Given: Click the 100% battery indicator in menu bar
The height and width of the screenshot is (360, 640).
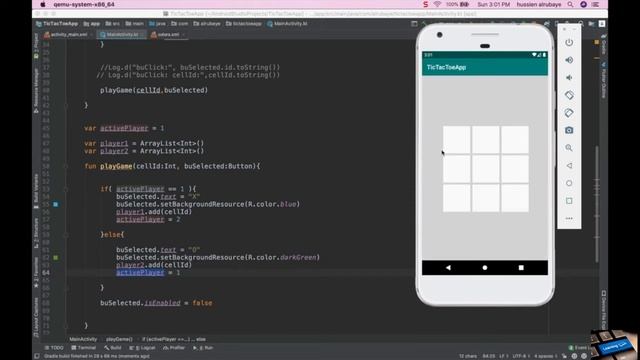Looking at the screenshot, I should tap(457, 4).
